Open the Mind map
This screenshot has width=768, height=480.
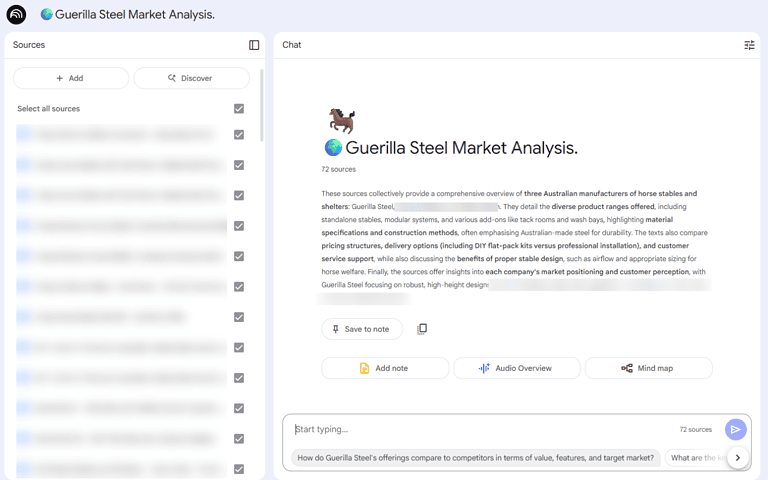click(x=648, y=368)
